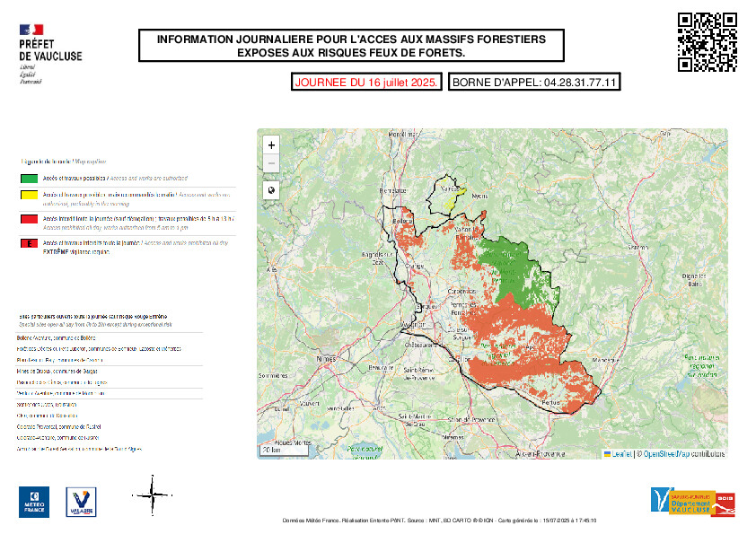756x534 pixels.
Task: Click the "Légende de la carte / Map caption" heading
Action: (x=63, y=162)
